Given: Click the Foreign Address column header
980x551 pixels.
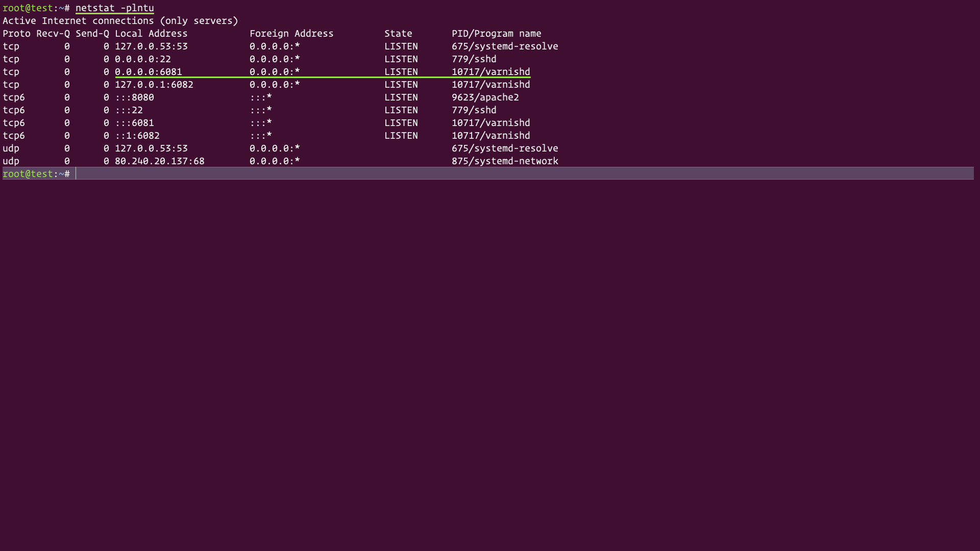Looking at the screenshot, I should 291,34.
